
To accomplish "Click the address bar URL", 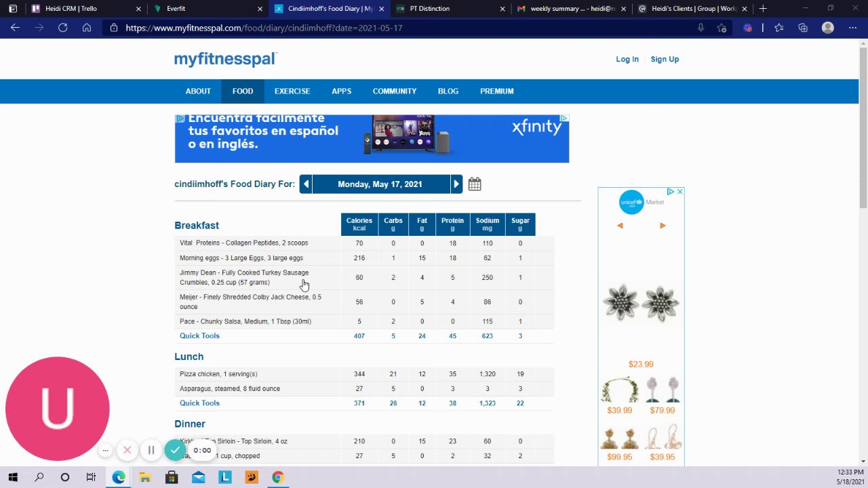I will [x=264, y=28].
